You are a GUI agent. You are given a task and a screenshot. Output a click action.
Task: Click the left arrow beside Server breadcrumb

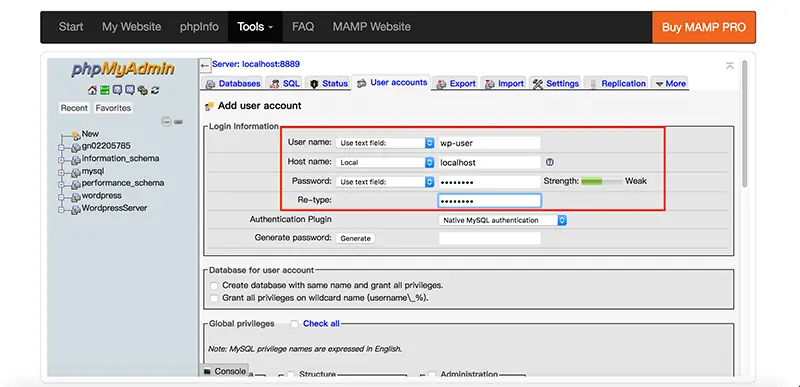(x=205, y=65)
